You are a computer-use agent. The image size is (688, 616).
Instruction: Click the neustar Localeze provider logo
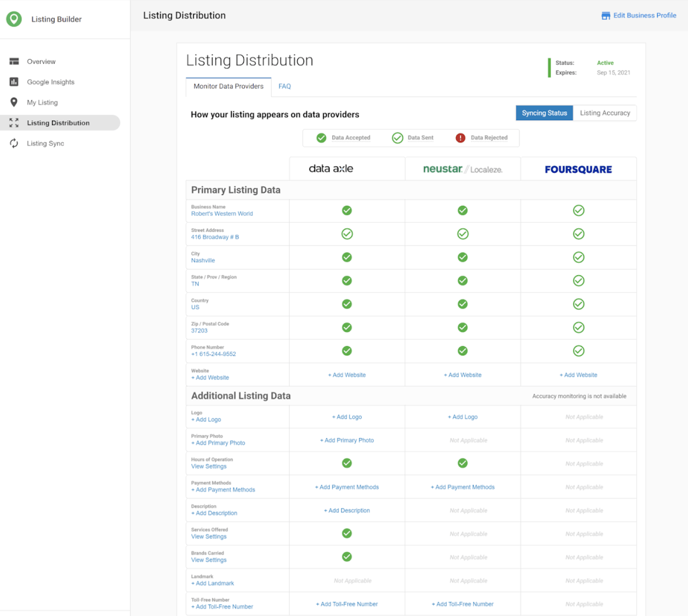click(x=463, y=169)
